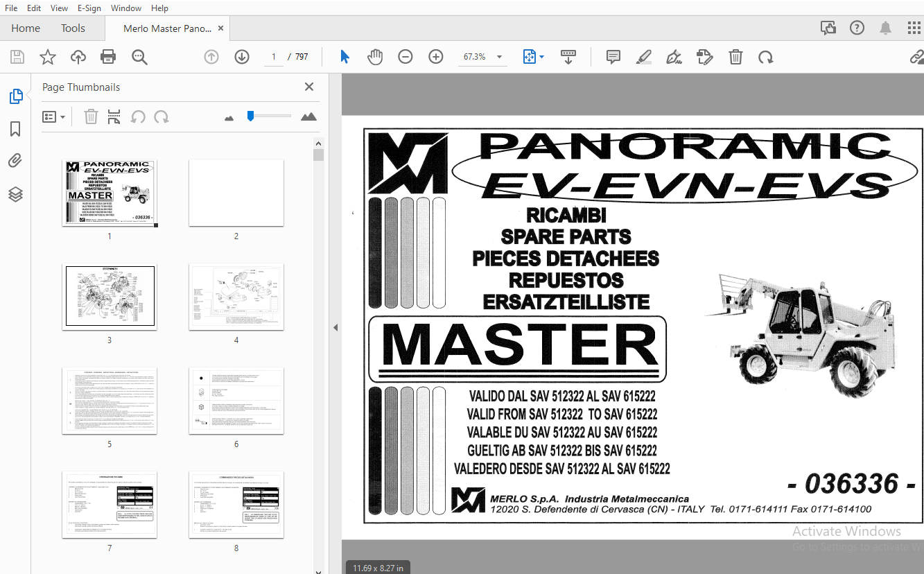Screen dimensions: 924x574
Task: Select page 3 thumbnail
Action: tap(110, 296)
